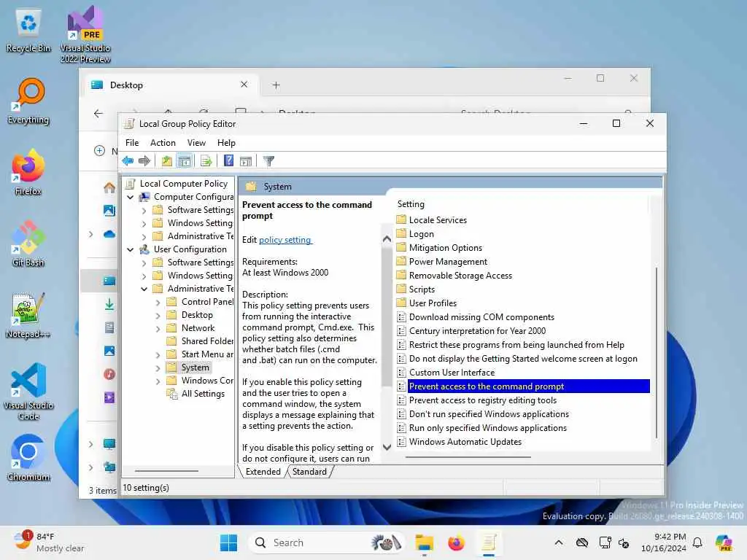Open the notification bell in system tray
Screen dimensions: 747x560
(x=697, y=542)
